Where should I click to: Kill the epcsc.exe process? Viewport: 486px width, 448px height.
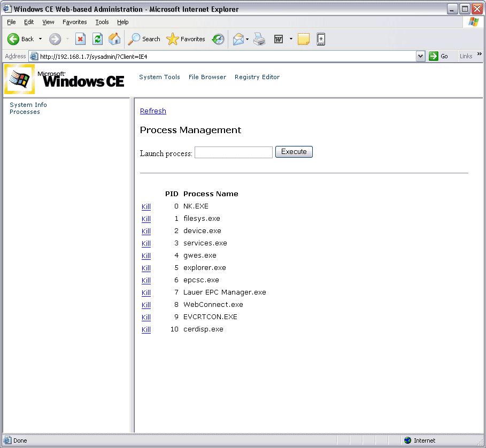[x=146, y=281]
